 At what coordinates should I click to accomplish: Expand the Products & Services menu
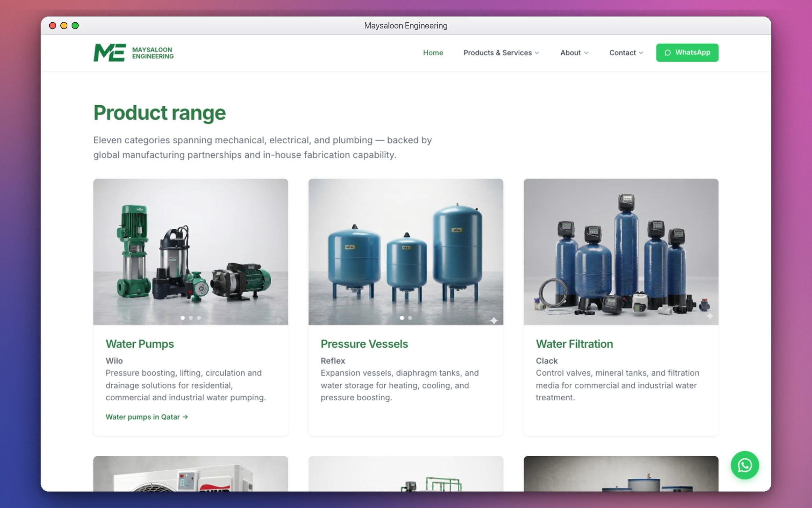click(x=501, y=52)
